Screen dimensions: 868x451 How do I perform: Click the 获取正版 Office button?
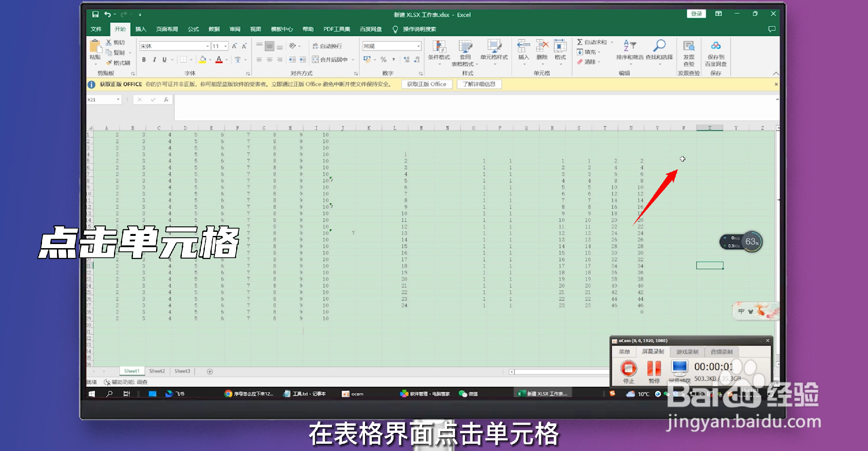coord(426,84)
